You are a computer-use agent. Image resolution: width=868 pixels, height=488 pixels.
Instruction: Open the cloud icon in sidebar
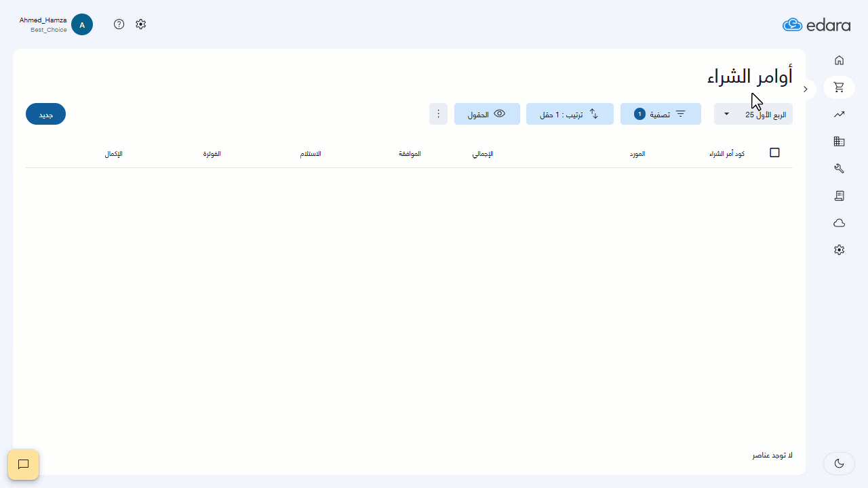coord(839,223)
